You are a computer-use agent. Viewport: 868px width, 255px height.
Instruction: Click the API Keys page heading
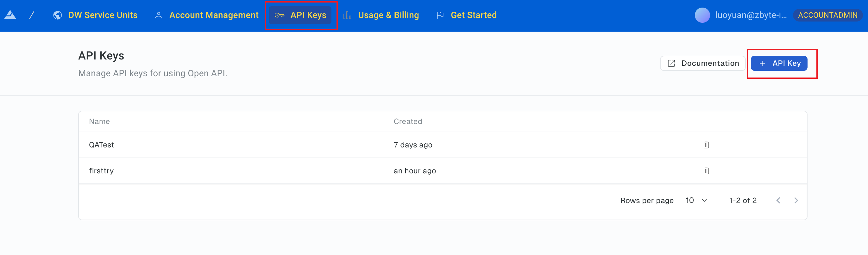pos(101,56)
